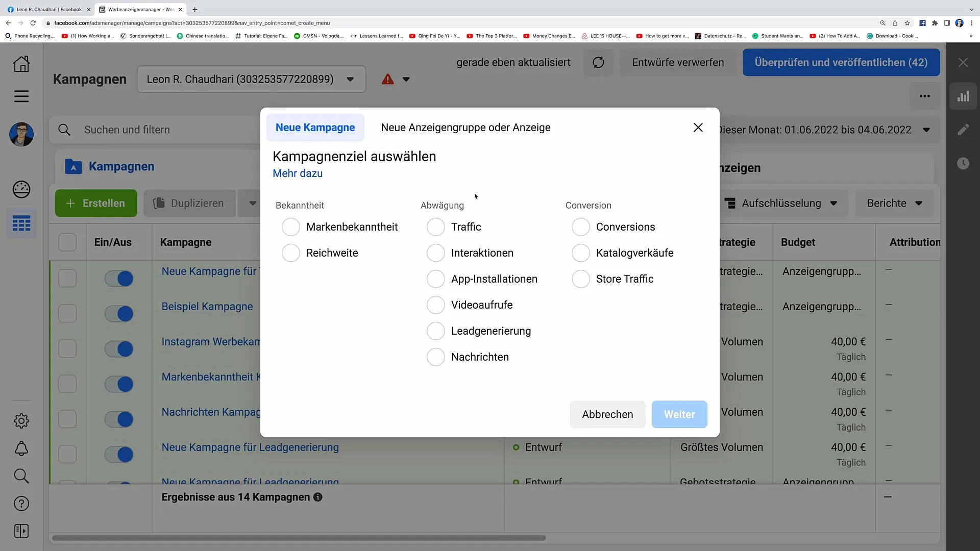The image size is (980, 551).
Task: Switch to Neue Anzeigengruppe oder Anzeige tab
Action: point(465,127)
